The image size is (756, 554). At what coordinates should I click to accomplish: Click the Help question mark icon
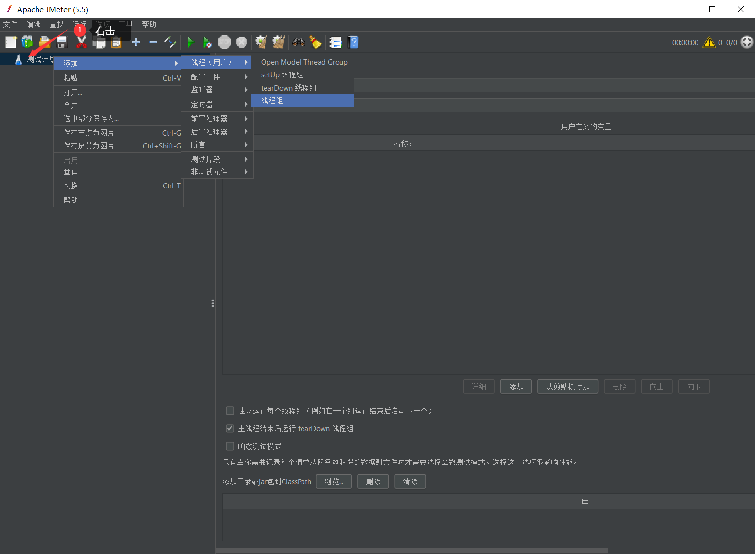353,42
